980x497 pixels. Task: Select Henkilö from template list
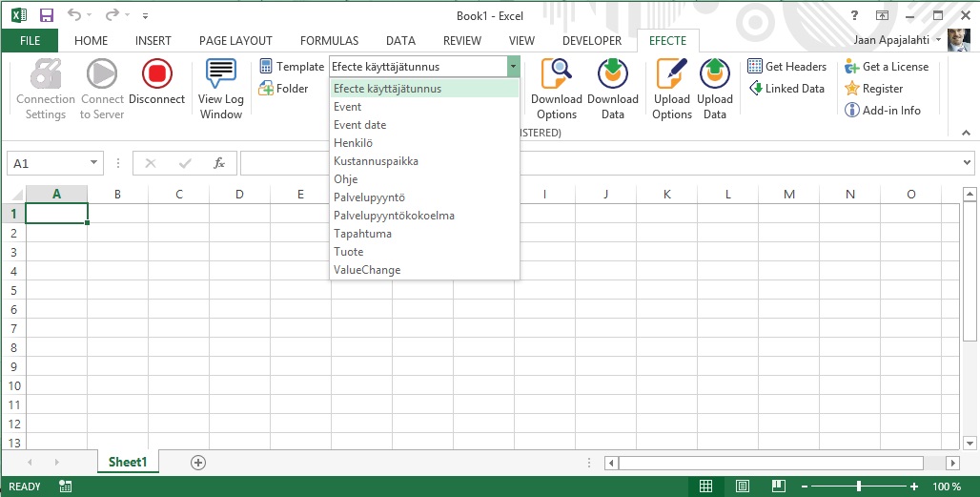click(424, 143)
